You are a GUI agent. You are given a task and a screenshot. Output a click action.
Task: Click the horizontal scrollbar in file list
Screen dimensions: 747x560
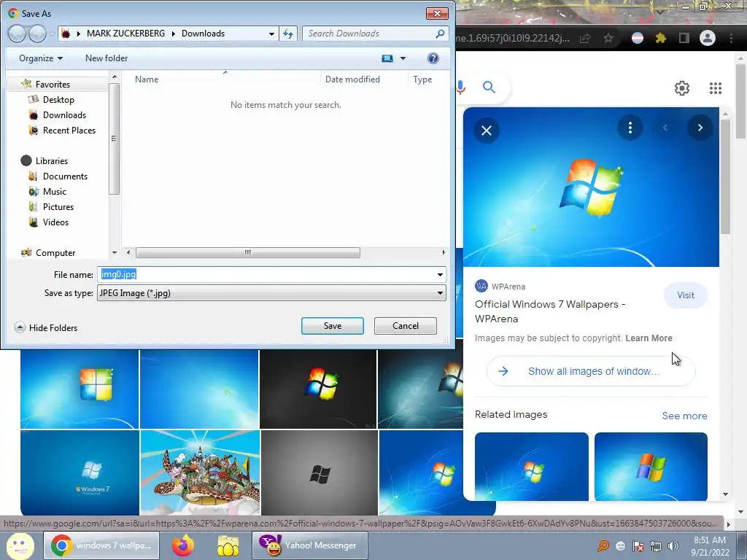click(x=248, y=252)
